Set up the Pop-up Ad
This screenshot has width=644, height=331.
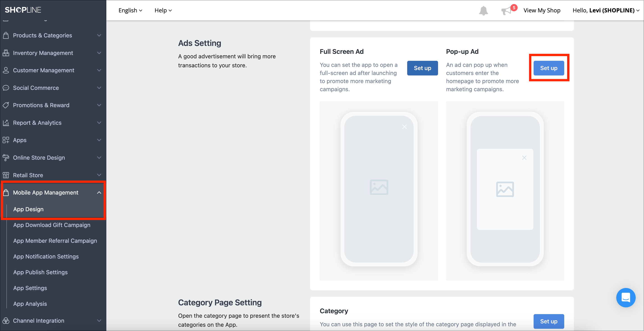coord(549,68)
